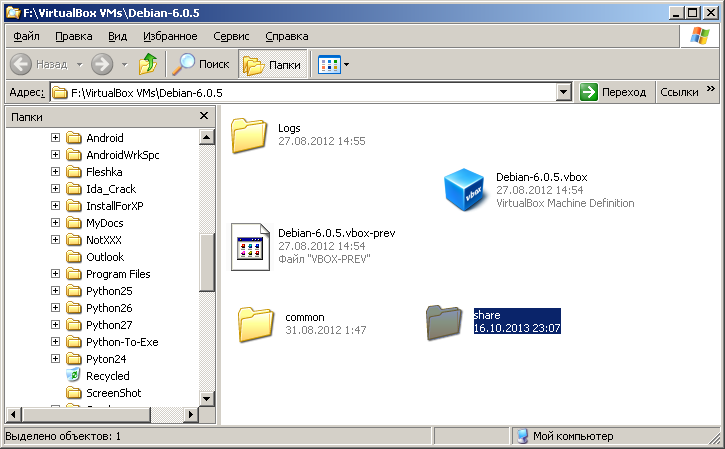
Task: Select Python27 in folder tree
Action: [109, 325]
